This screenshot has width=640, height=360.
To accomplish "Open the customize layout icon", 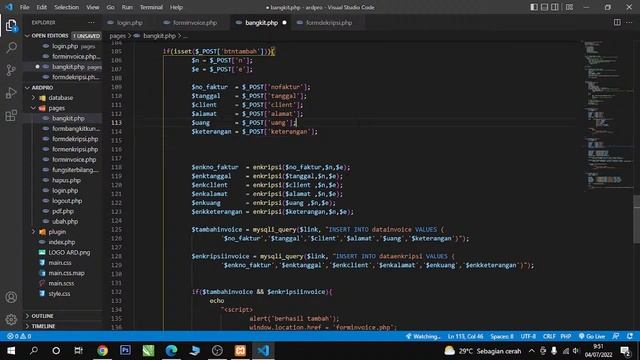I will (569, 7).
